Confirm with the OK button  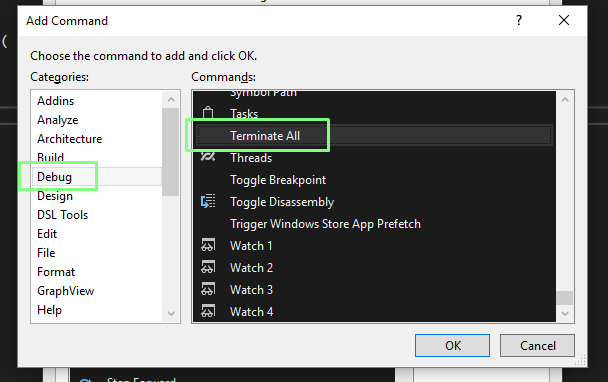tap(452, 346)
